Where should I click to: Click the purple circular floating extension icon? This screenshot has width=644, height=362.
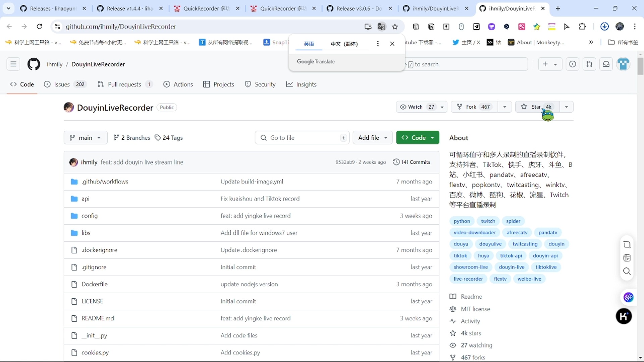pos(628,297)
